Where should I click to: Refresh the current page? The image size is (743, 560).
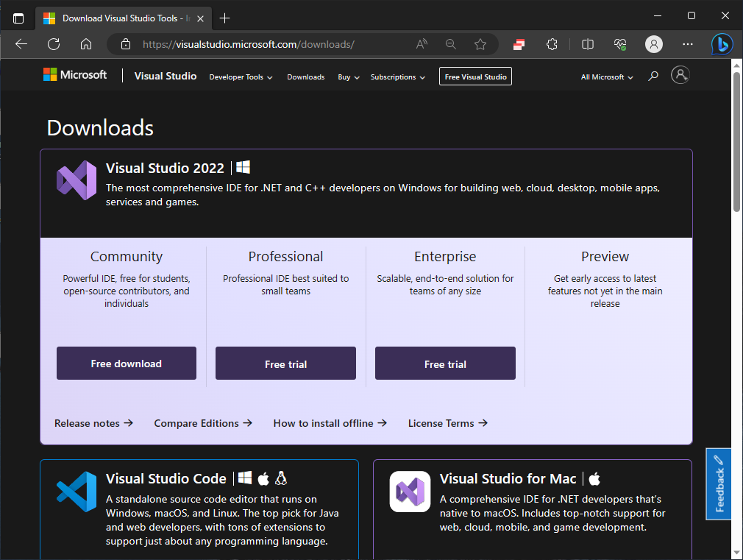pos(54,44)
